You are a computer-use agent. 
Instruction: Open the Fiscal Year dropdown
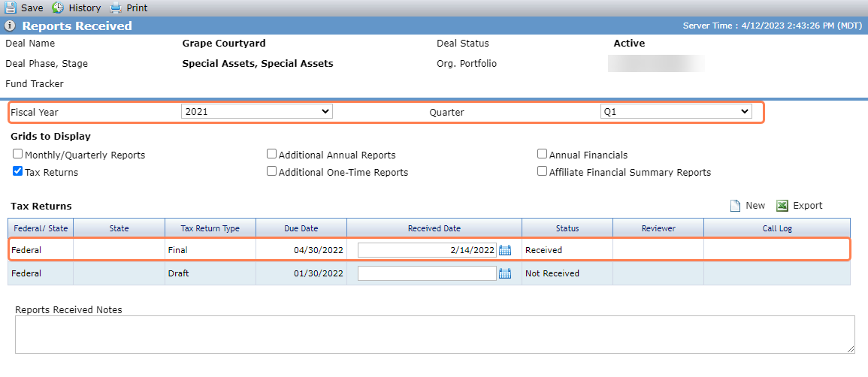coord(257,112)
